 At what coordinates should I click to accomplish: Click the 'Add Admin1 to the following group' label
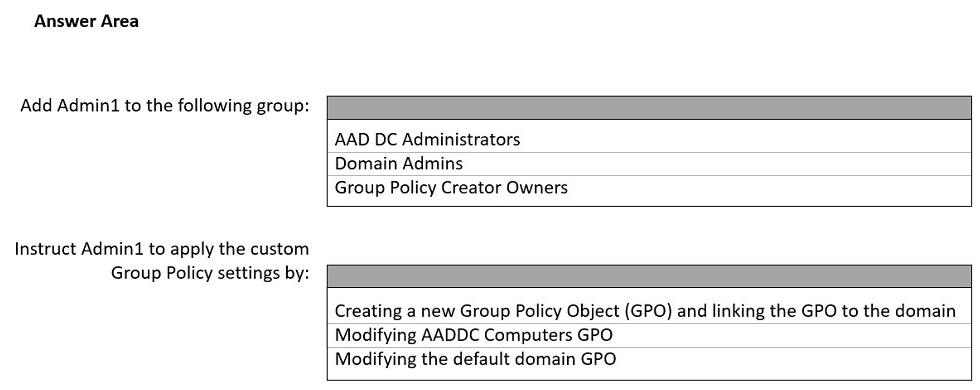(165, 106)
